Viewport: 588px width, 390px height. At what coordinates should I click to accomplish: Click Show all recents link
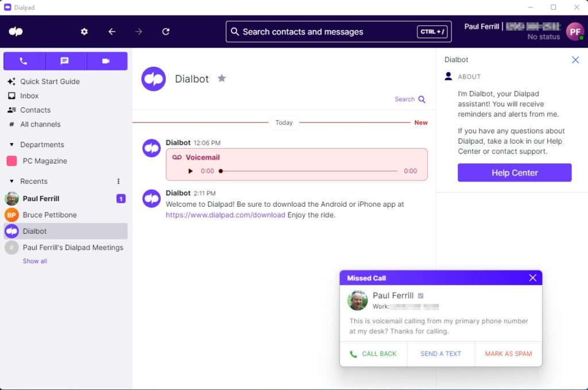(x=35, y=261)
